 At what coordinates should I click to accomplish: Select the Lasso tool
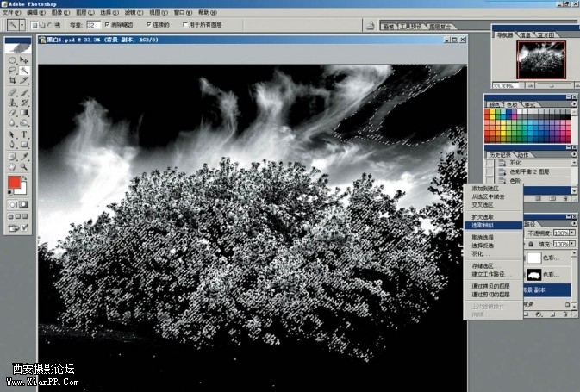click(12, 70)
